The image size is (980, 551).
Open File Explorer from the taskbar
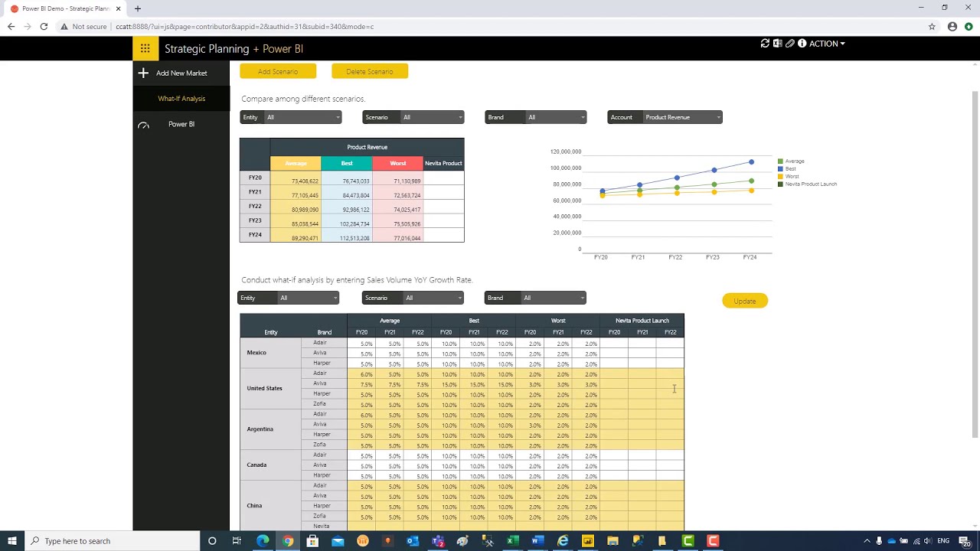tap(612, 541)
